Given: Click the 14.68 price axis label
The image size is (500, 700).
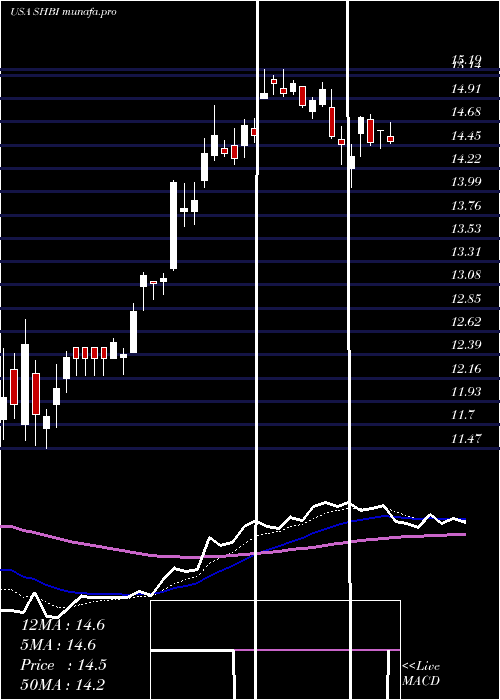Looking at the screenshot, I should (x=466, y=112).
